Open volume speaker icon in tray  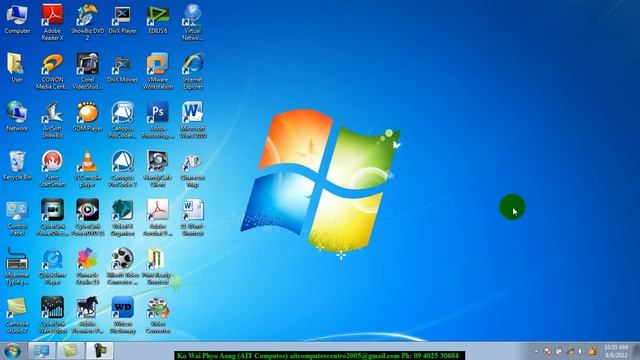coord(581,351)
